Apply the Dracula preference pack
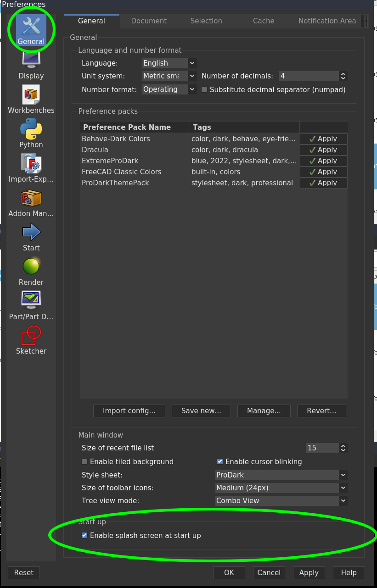The image size is (377, 588). coord(323,150)
